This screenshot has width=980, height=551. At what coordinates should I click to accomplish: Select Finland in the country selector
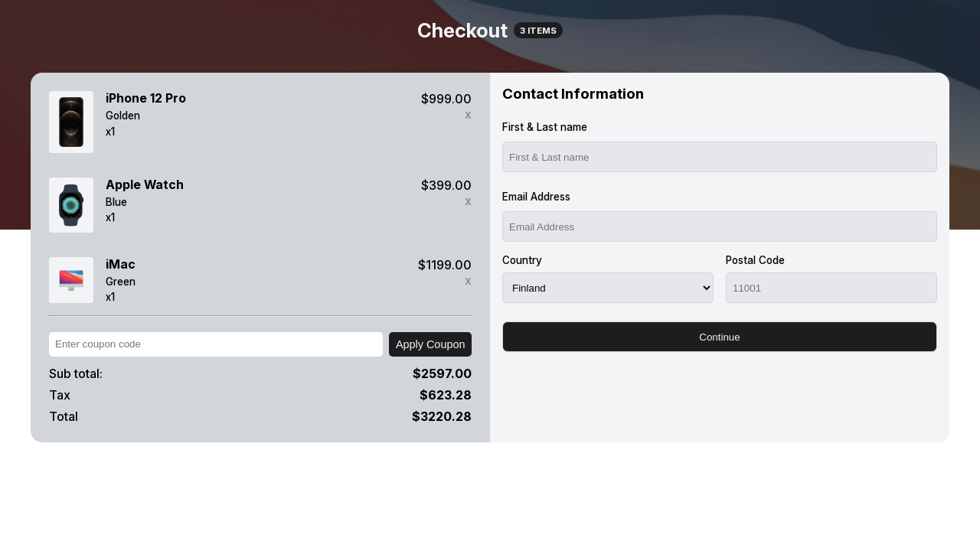pyautogui.click(x=608, y=288)
